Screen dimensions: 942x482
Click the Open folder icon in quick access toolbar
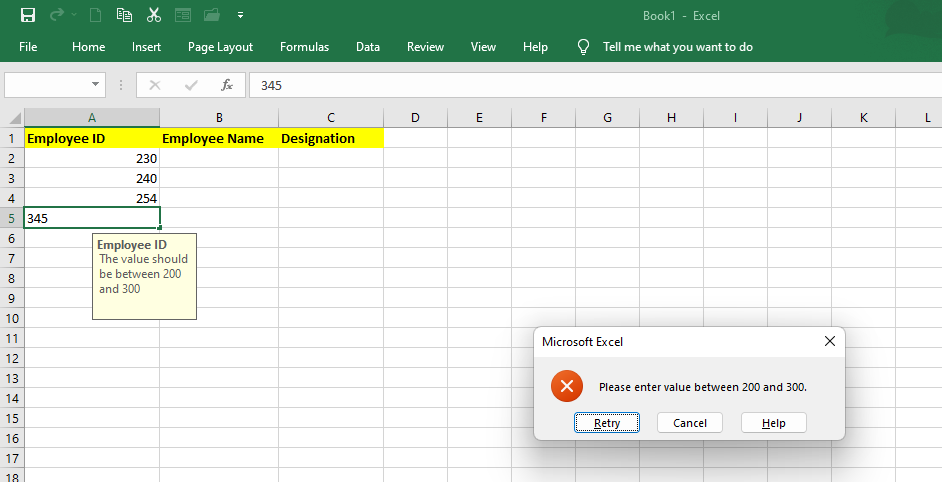click(211, 15)
